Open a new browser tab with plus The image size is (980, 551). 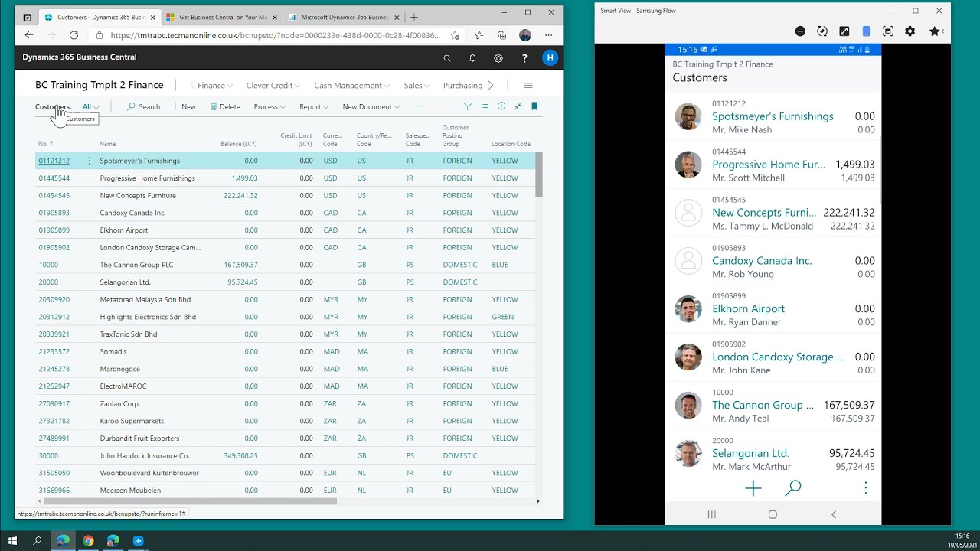pos(414,17)
